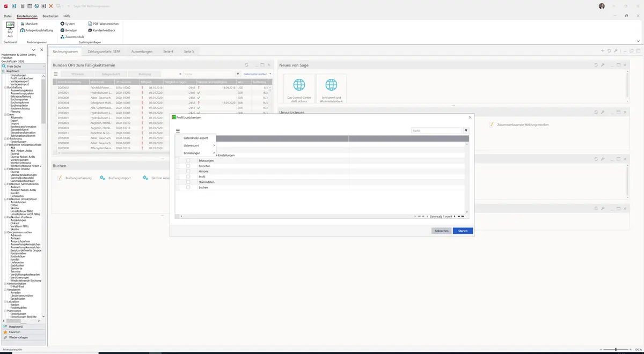Click the user profile avatar in title bar
The height and width of the screenshot is (354, 644).
(x=602, y=6)
